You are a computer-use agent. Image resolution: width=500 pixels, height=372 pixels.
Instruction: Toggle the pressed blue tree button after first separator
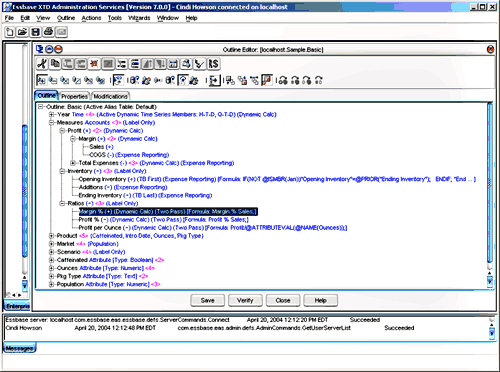coord(118,80)
